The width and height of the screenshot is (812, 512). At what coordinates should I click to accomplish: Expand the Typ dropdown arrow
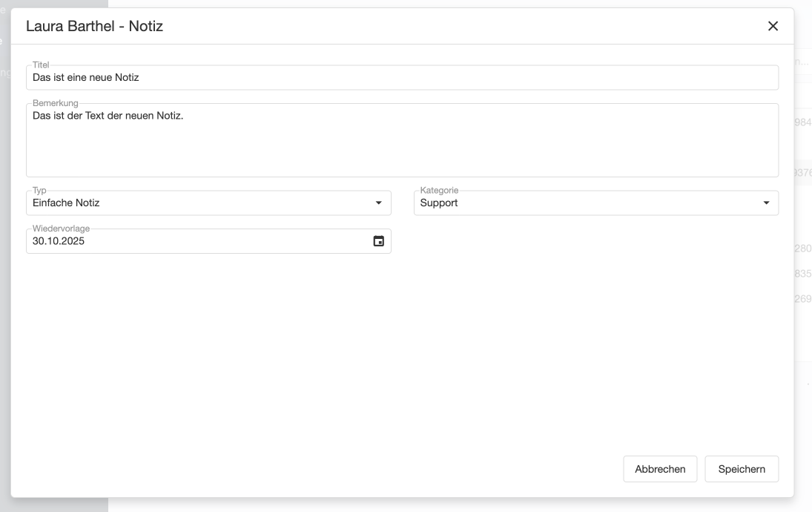tap(378, 203)
